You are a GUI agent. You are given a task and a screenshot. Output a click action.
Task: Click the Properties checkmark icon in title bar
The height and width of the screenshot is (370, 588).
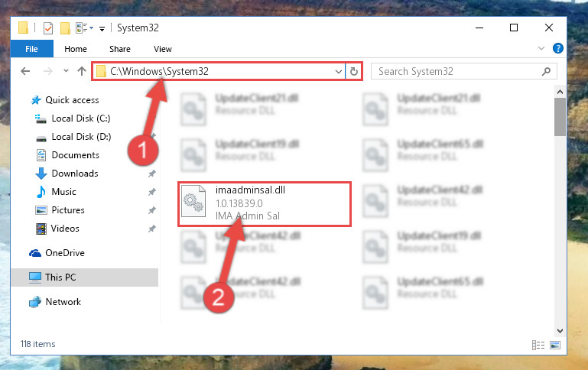coord(48,28)
